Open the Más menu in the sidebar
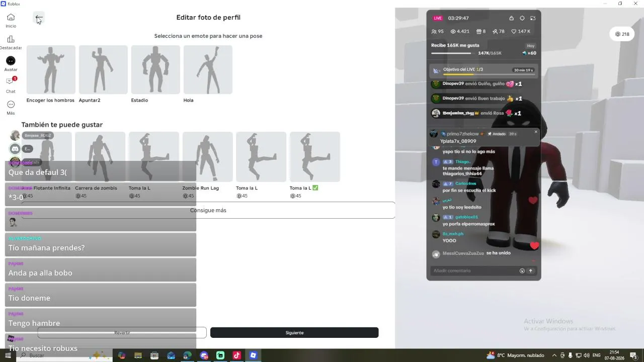 [11, 108]
